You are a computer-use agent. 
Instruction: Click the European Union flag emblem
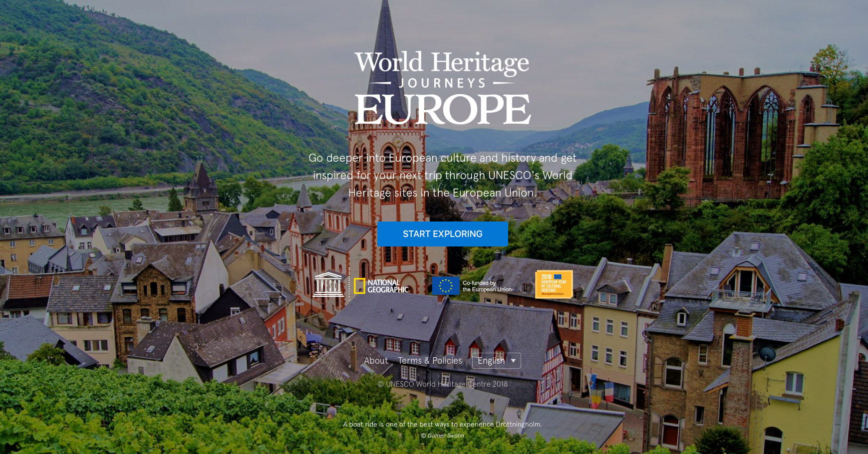click(445, 286)
